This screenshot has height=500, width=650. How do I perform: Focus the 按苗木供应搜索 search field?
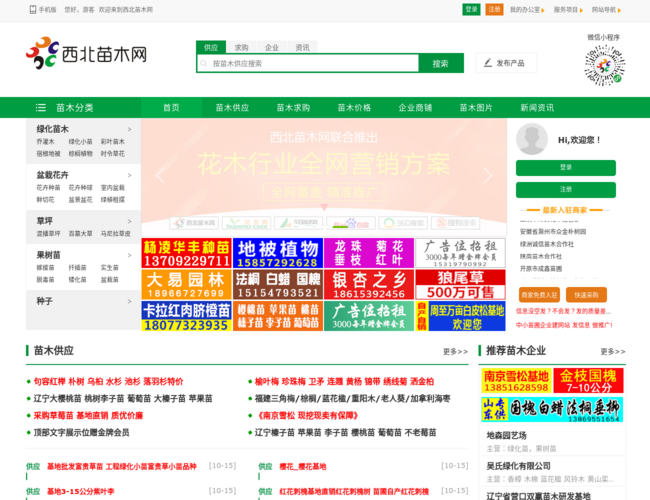(309, 63)
